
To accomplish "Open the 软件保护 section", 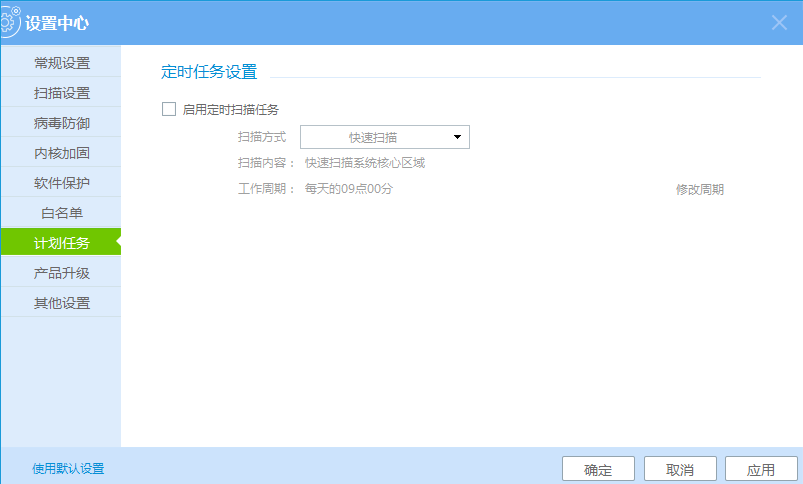I will [x=61, y=183].
